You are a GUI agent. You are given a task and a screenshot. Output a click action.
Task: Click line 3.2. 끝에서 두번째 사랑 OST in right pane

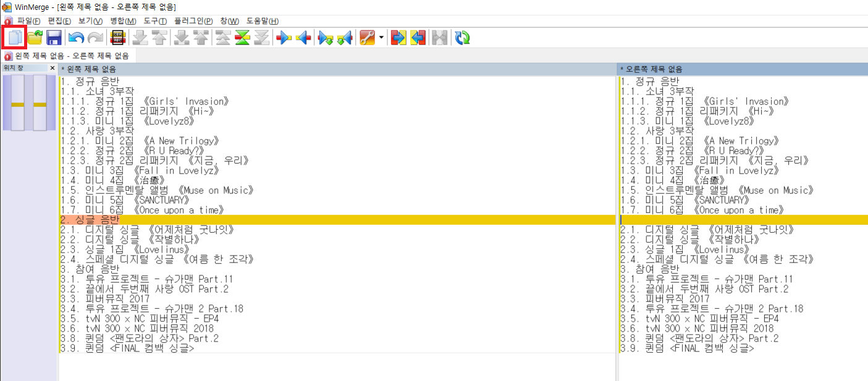[705, 289]
